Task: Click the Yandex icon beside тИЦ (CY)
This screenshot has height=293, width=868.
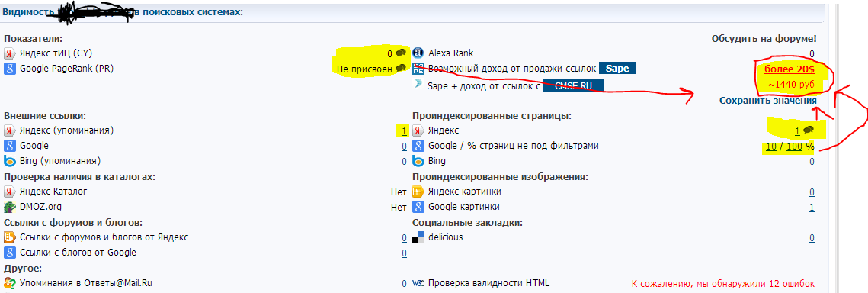Action: click(10, 53)
